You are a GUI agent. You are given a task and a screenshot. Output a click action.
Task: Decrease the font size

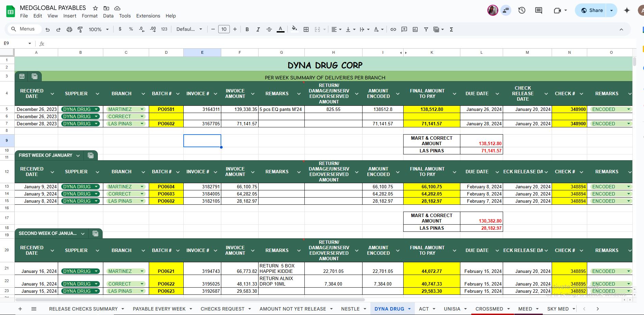coord(213,29)
